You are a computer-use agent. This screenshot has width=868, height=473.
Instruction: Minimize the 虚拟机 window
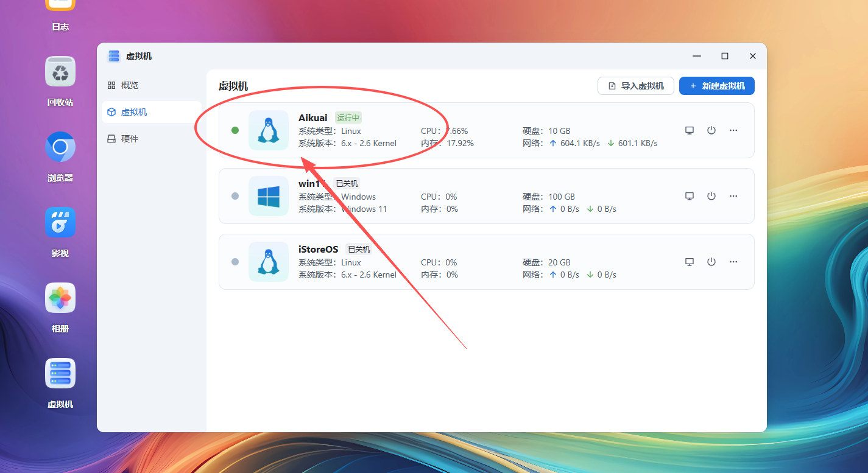[x=697, y=56]
